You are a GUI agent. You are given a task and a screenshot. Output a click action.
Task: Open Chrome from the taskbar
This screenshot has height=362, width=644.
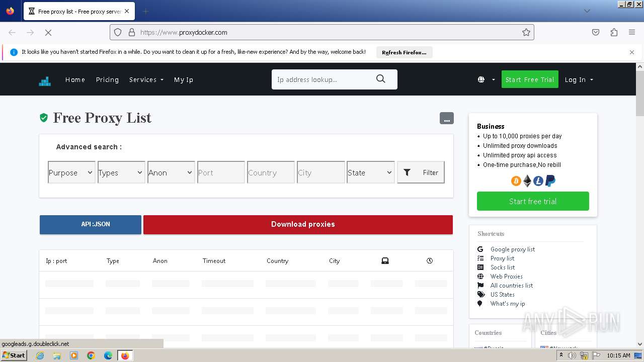point(91,355)
